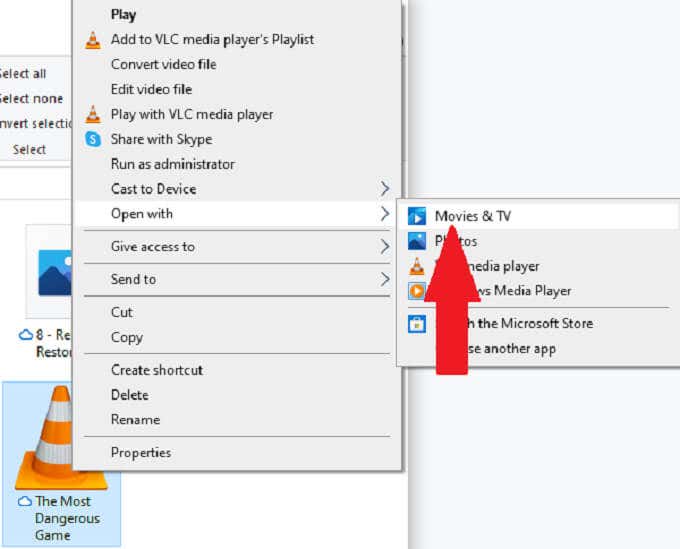Click the Skype icon in the context menu
This screenshot has height=549, width=680.
[93, 139]
